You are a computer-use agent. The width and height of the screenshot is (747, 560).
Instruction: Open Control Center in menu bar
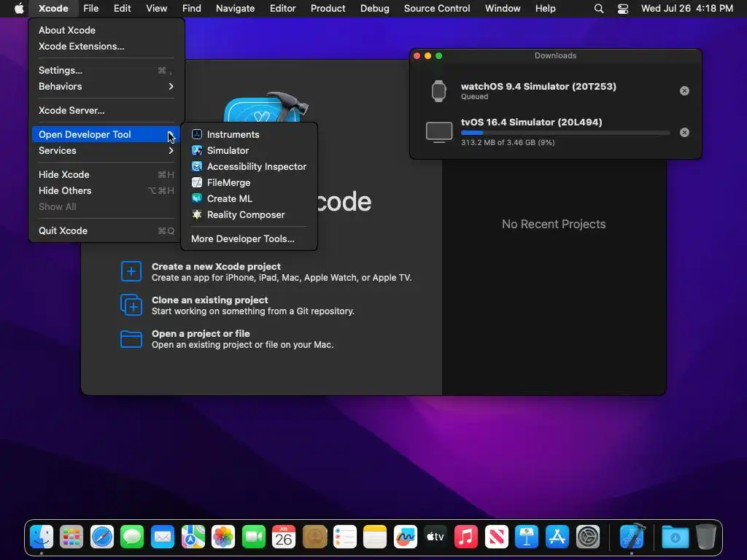point(623,9)
